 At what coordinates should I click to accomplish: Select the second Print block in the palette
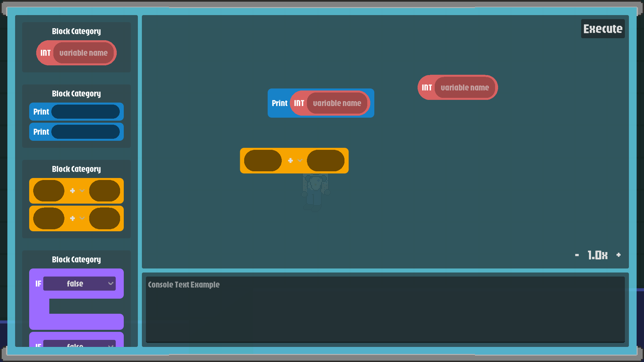point(76,132)
